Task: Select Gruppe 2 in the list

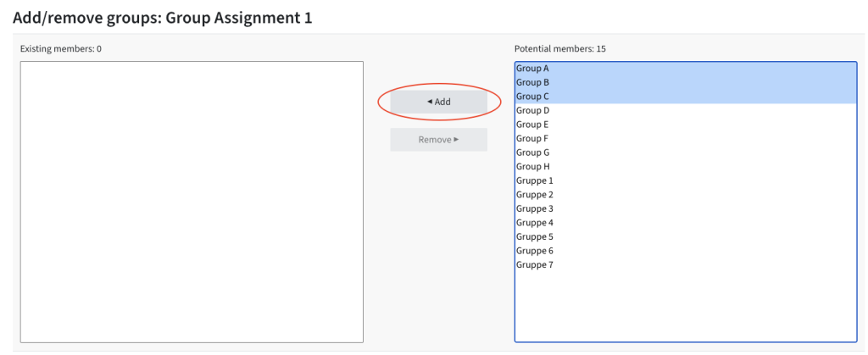Action: pos(685,195)
